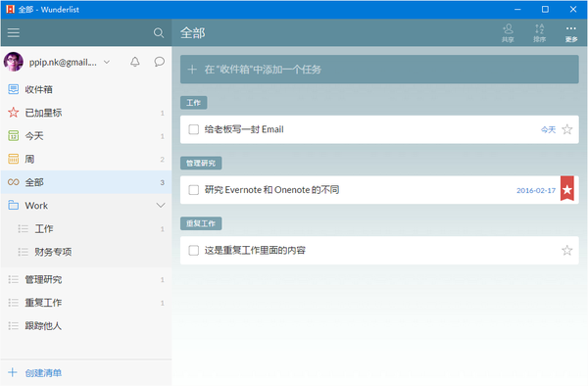Click the list icon beside 重复工作
The image size is (588, 386).
[13, 303]
